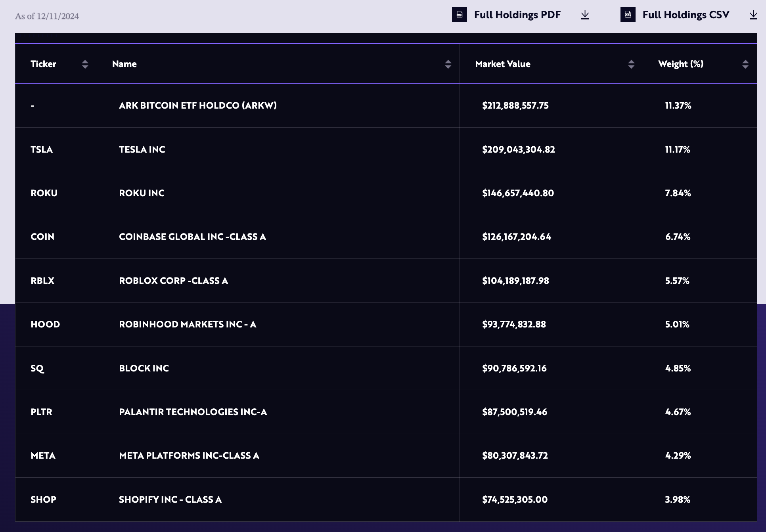
Task: Click the PDF file icon
Action: (459, 15)
